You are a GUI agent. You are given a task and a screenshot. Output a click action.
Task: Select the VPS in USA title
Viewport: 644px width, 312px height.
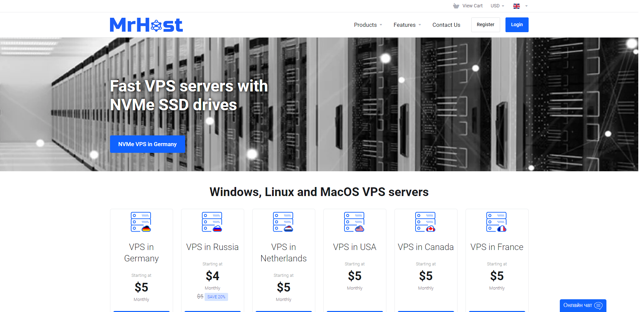coord(355,247)
